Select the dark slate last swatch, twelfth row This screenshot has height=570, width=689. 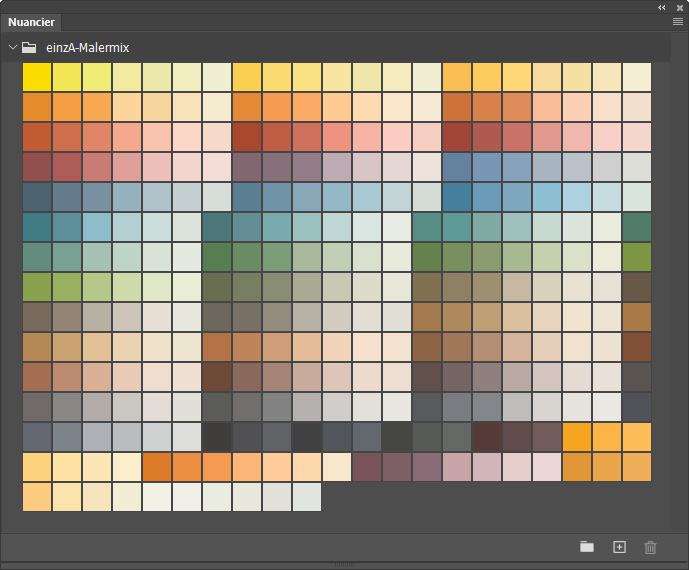637,407
